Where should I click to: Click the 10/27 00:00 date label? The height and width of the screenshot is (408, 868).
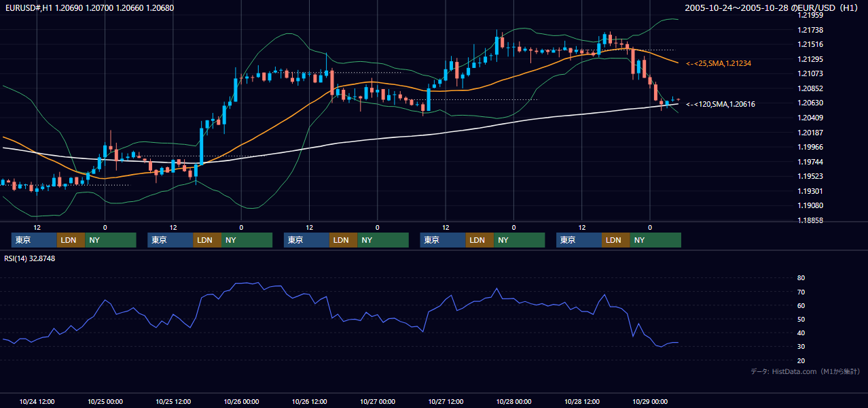point(378,401)
